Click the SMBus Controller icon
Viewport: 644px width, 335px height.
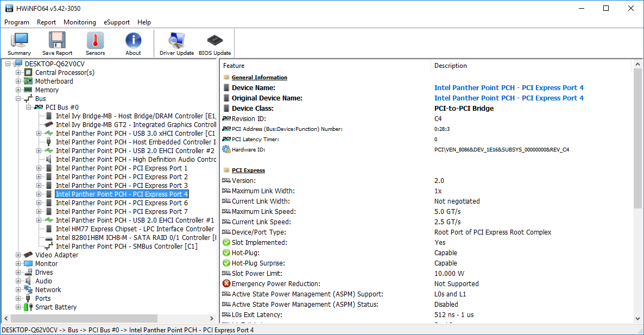49,246
